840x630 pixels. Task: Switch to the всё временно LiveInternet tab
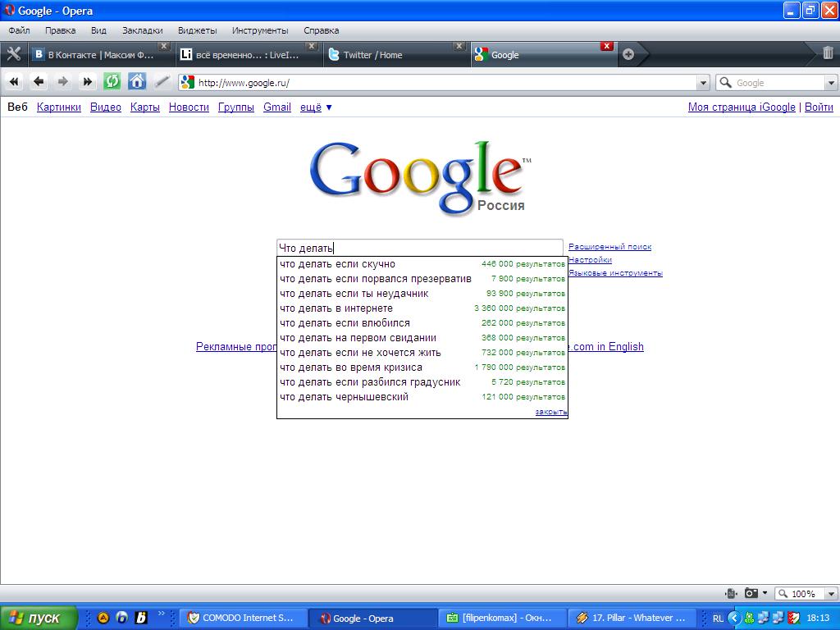248,55
